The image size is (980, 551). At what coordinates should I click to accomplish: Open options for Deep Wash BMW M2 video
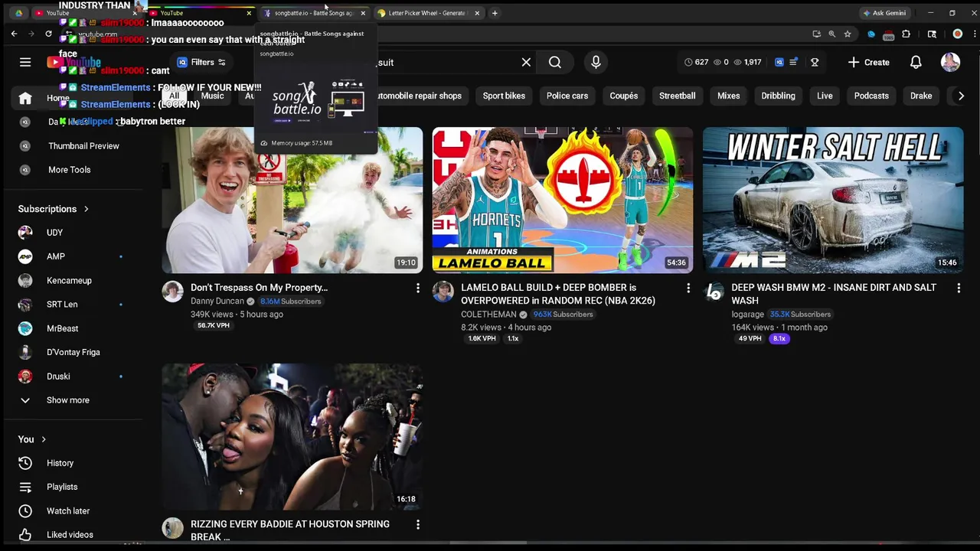[x=959, y=288]
